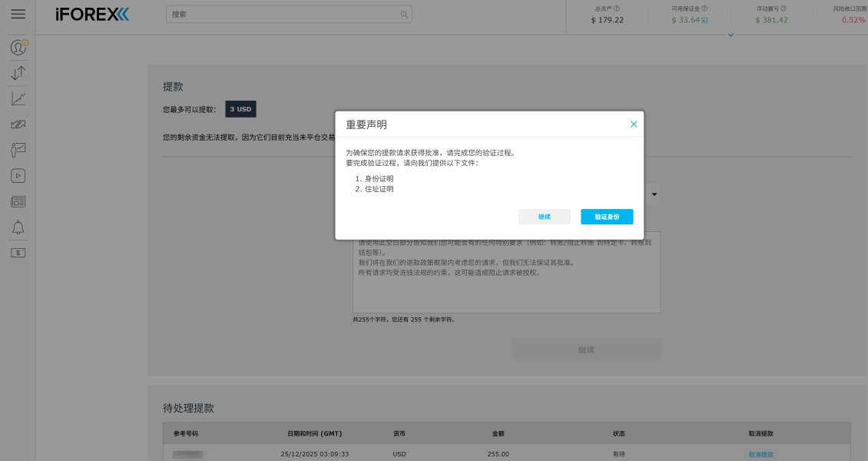Click the 状态 column header
The image size is (868, 461).
618,433
